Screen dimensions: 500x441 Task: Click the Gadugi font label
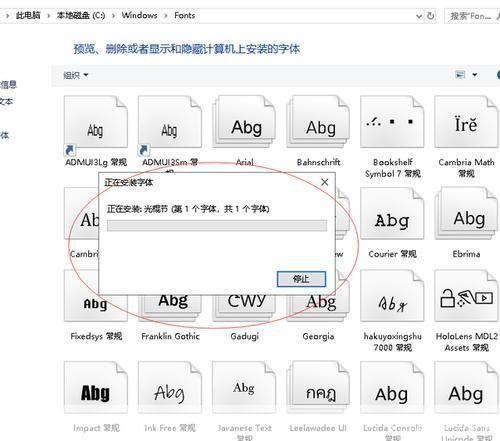[244, 336]
